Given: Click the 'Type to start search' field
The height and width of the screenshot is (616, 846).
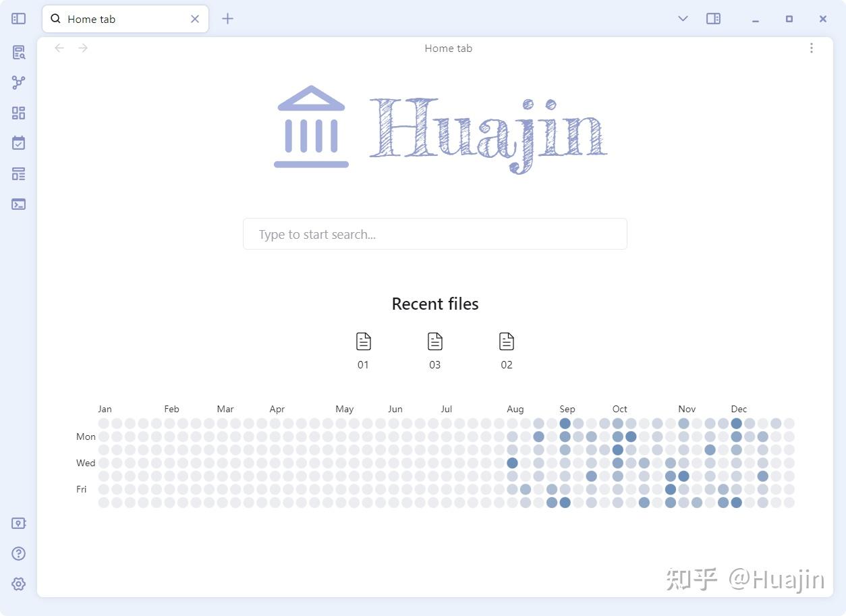Looking at the screenshot, I should click(435, 234).
